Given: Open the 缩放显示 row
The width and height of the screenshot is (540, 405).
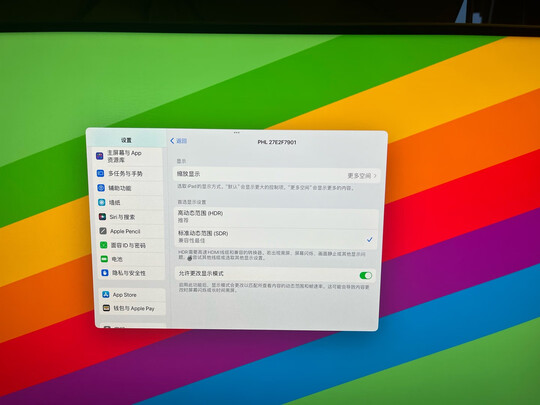Looking at the screenshot, I should click(x=277, y=175).
